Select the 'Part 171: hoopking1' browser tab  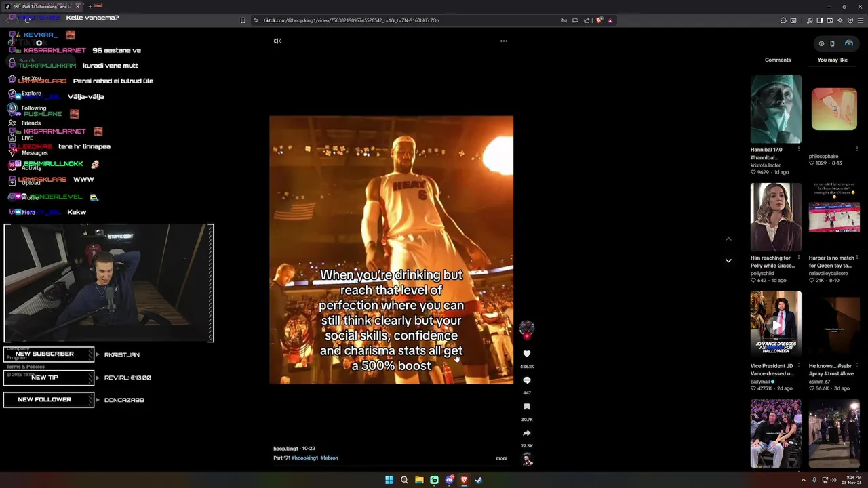coord(42,7)
